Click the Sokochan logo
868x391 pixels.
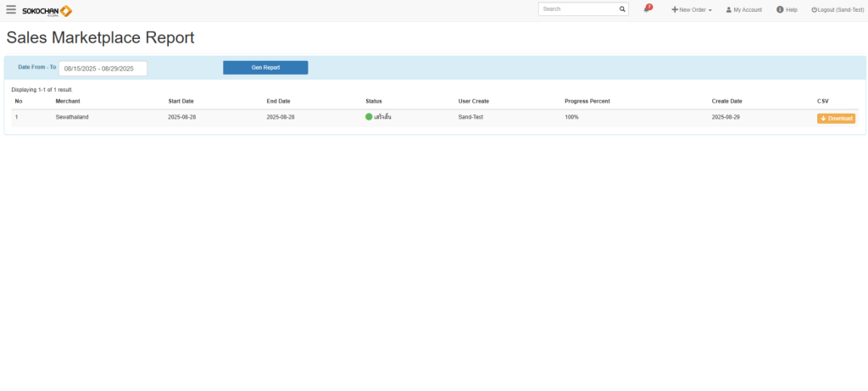[47, 10]
